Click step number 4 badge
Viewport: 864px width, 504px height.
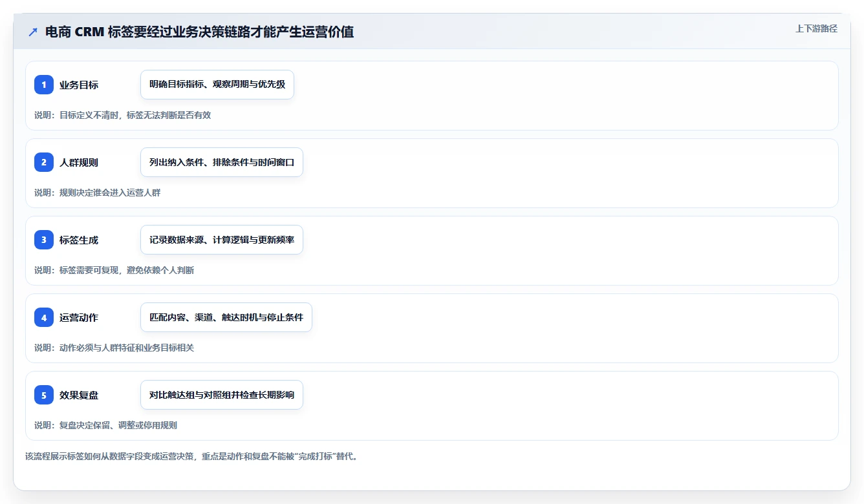click(x=44, y=317)
